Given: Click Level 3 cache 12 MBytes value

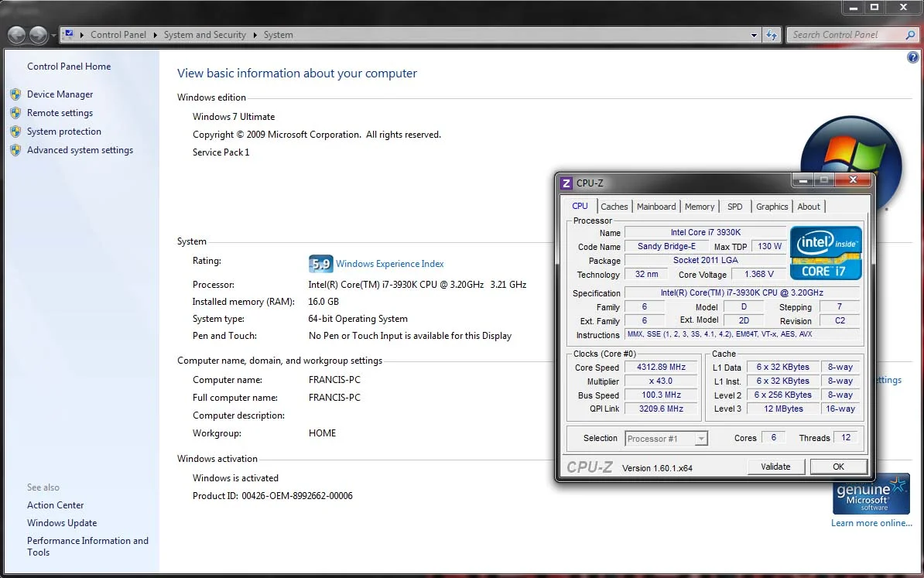Looking at the screenshot, I should (783, 409).
